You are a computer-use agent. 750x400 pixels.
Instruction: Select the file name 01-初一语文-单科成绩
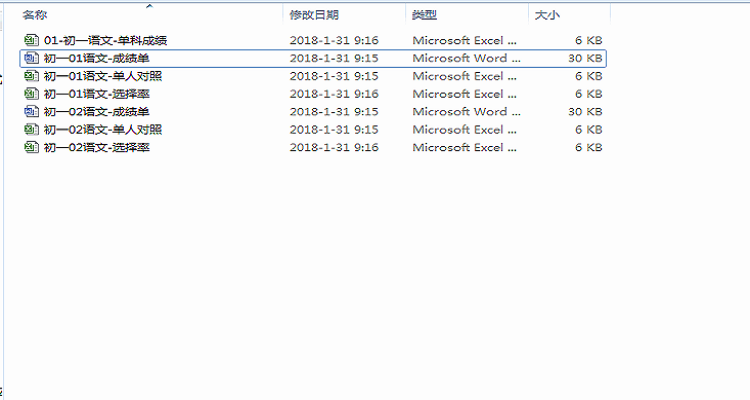click(105, 40)
